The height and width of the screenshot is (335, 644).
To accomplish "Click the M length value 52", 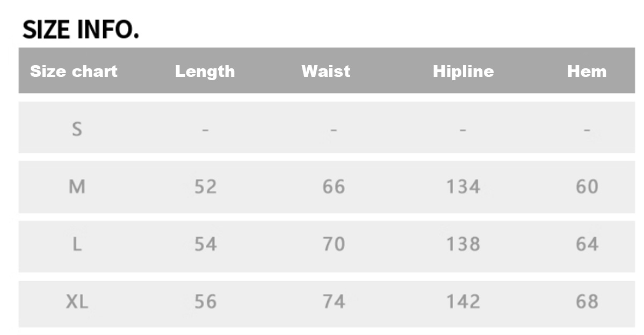I will click(x=205, y=187).
